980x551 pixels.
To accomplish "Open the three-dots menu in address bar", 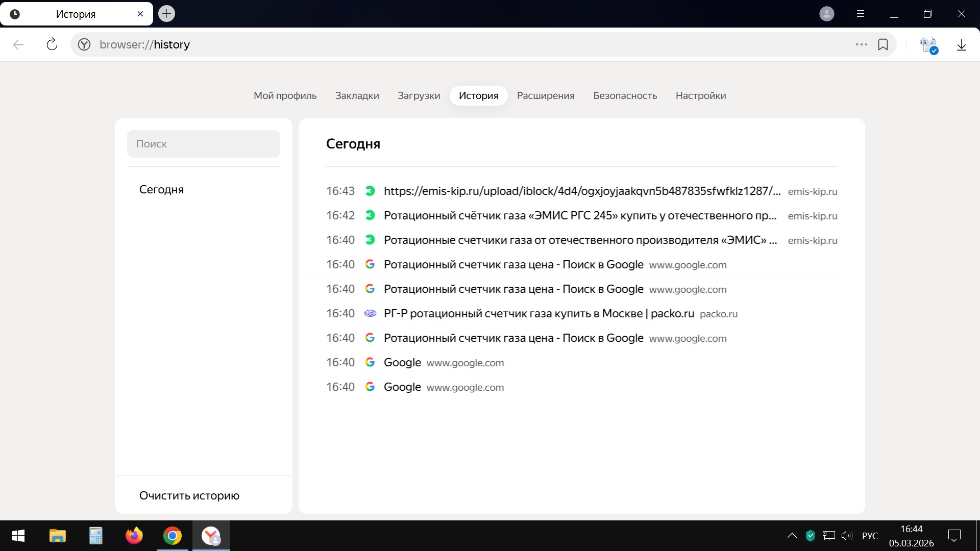I will [862, 44].
